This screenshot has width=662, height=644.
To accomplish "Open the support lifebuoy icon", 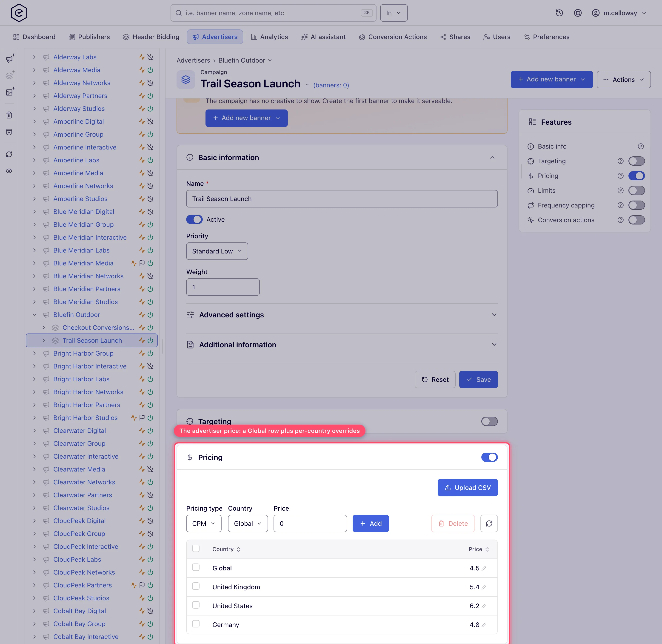I will click(578, 13).
